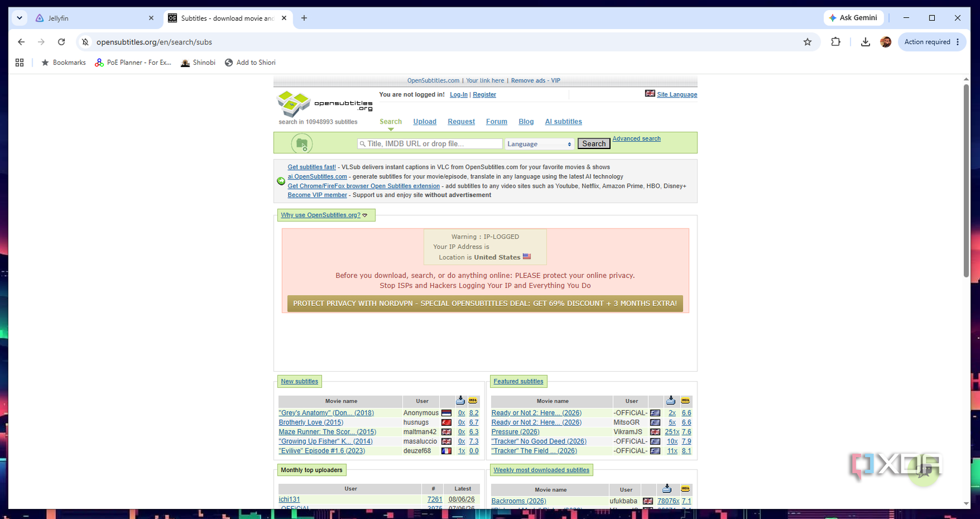Select the Search menu item
This screenshot has height=519, width=980.
391,122
